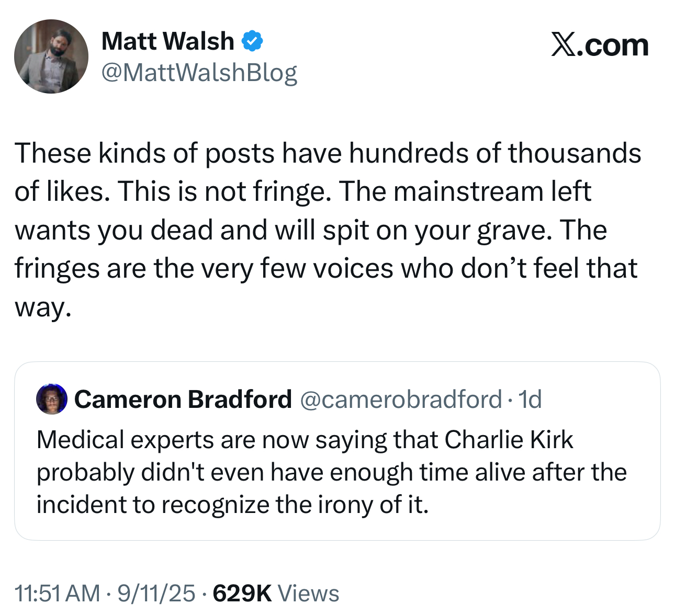Click the X.com logo
Image resolution: width=675 pixels, height=616 pixels.
[600, 45]
